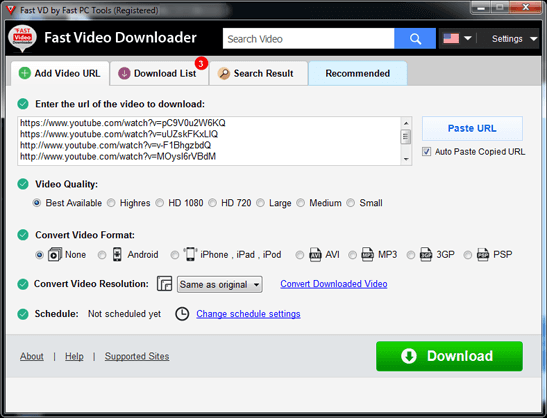Click the PSP file format icon
Screen dimensions: 547x418
click(x=483, y=254)
